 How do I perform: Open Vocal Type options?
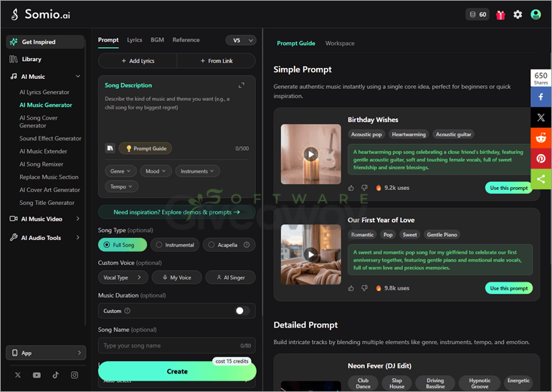coord(123,277)
